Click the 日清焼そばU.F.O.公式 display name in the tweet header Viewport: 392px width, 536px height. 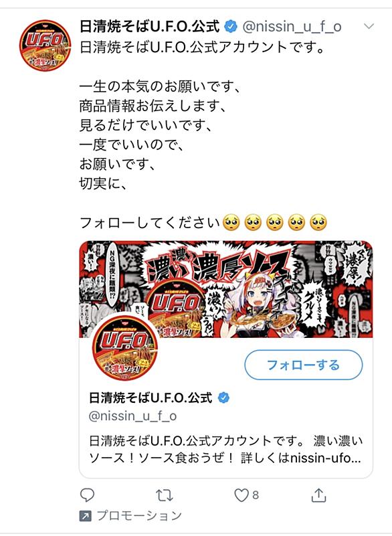[150, 26]
